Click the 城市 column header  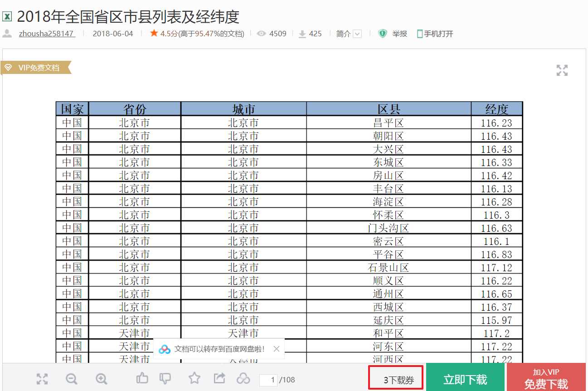tap(243, 109)
